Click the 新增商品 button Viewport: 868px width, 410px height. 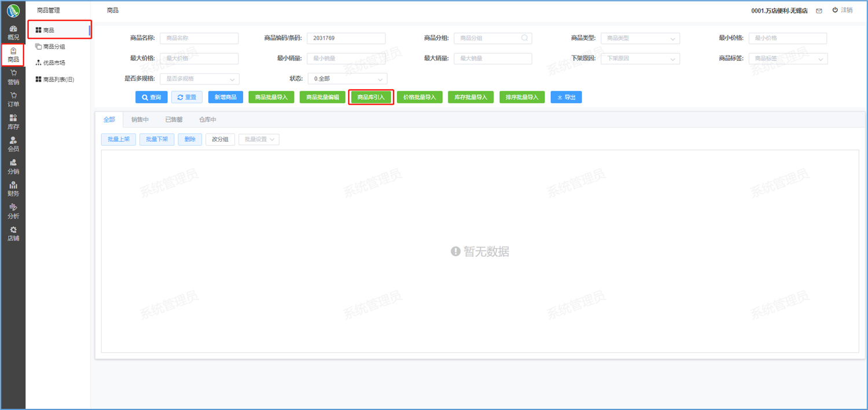(x=226, y=97)
